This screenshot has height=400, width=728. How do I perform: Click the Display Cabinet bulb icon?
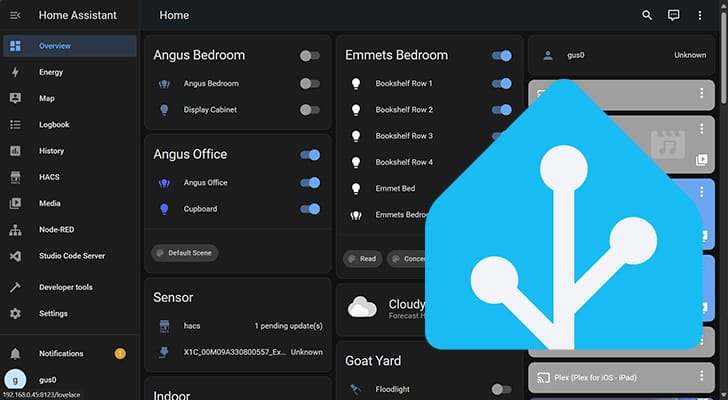(x=164, y=110)
